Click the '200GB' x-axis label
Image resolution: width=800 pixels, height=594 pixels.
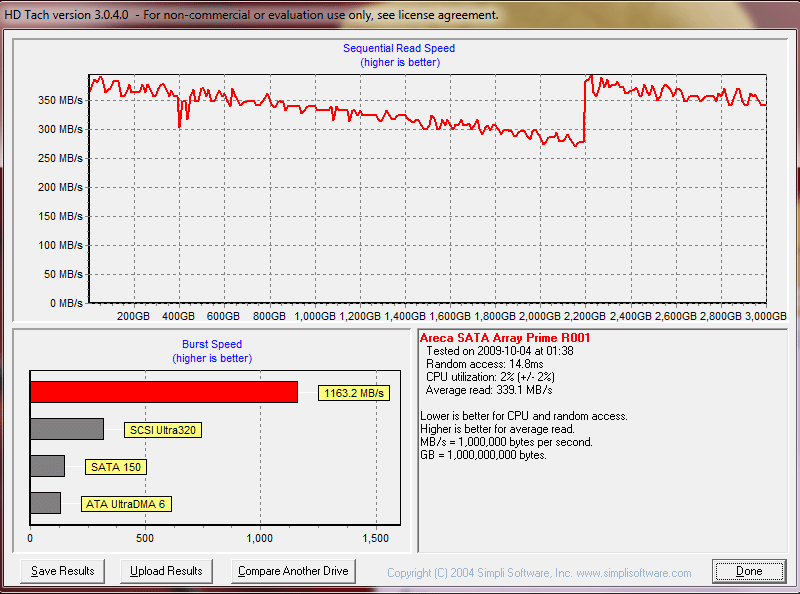(133, 316)
